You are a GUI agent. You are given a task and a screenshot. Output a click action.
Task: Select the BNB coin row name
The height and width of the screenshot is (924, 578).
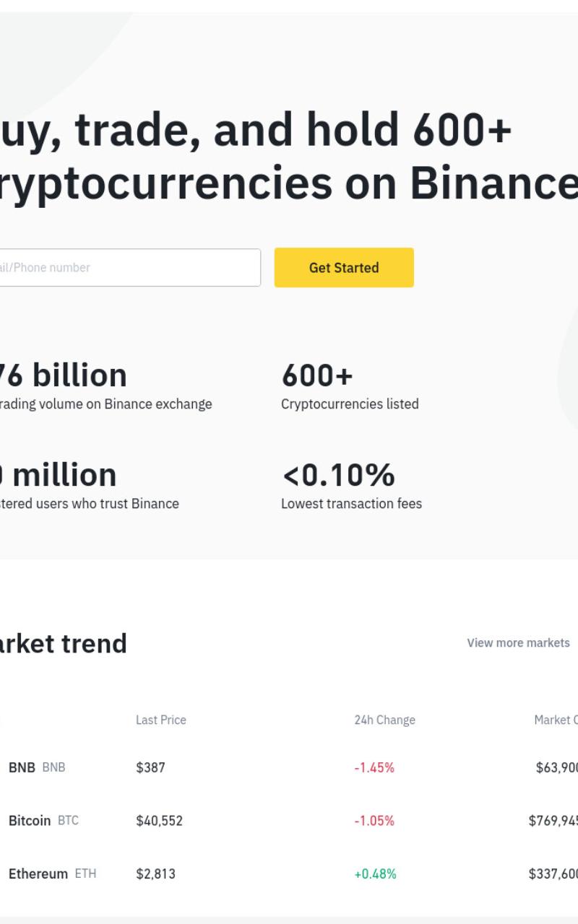(x=37, y=767)
